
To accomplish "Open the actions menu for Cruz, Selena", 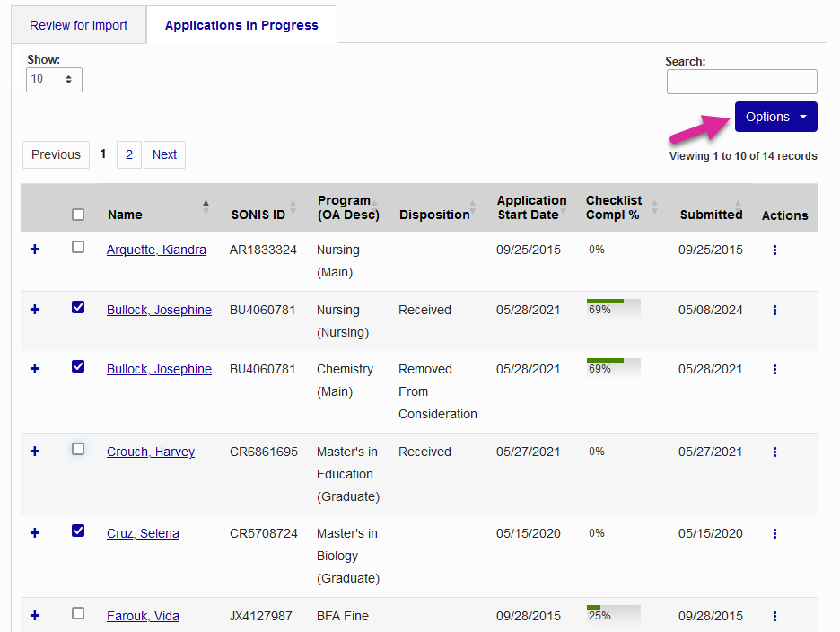I will [774, 532].
